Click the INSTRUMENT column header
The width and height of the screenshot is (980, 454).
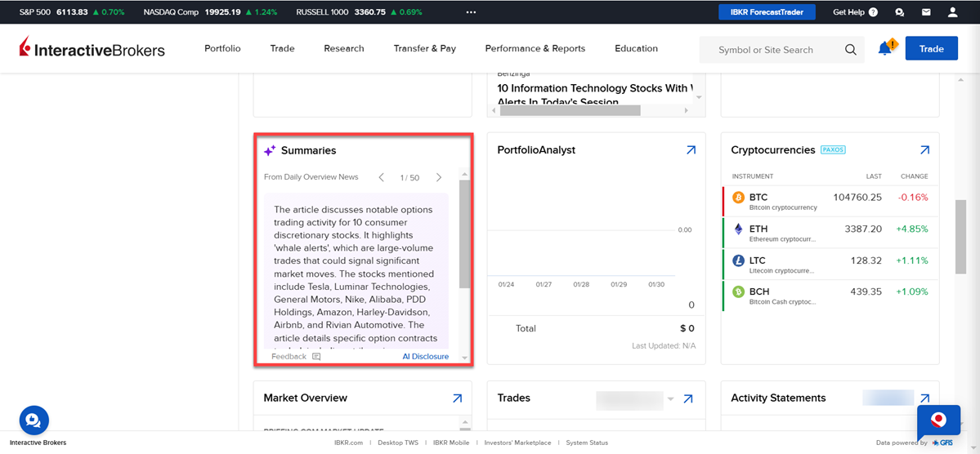(x=753, y=176)
